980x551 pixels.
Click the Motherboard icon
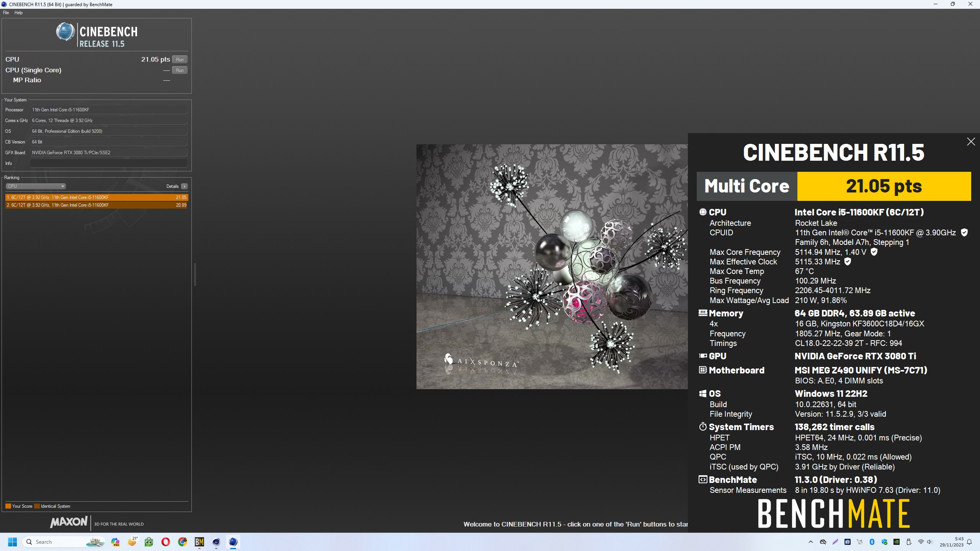[703, 370]
